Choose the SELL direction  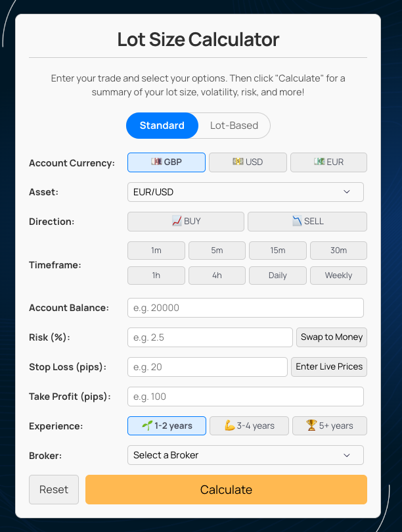point(307,222)
